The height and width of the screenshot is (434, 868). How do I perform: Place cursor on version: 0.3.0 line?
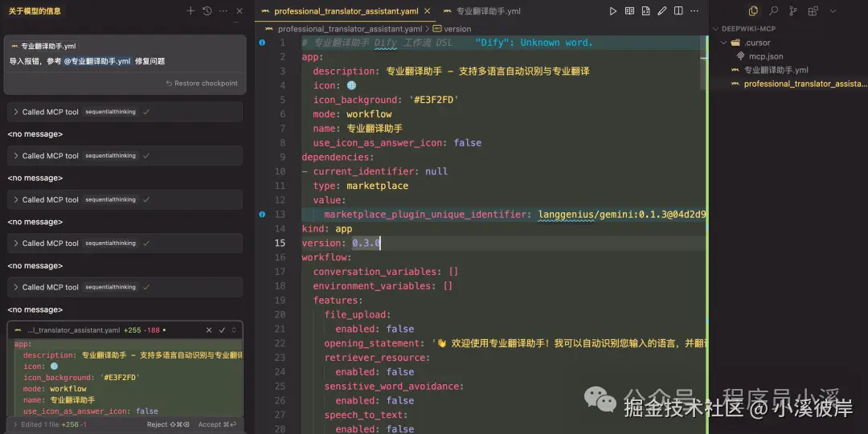tap(341, 243)
